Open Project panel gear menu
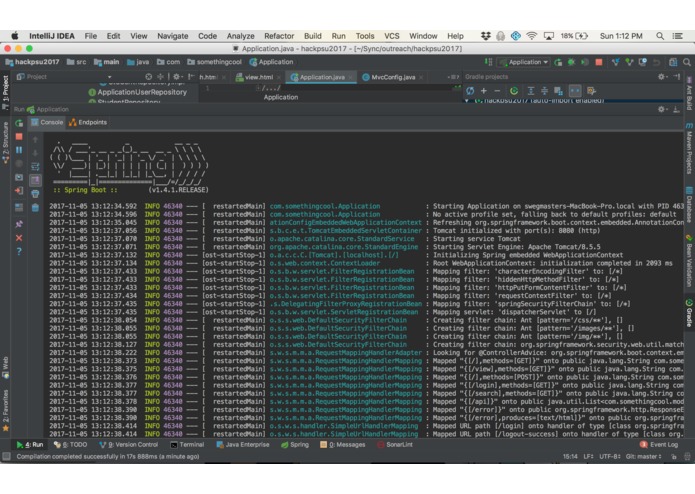Image resolution: width=695 pixels, height=494 pixels. pyautogui.click(x=176, y=77)
